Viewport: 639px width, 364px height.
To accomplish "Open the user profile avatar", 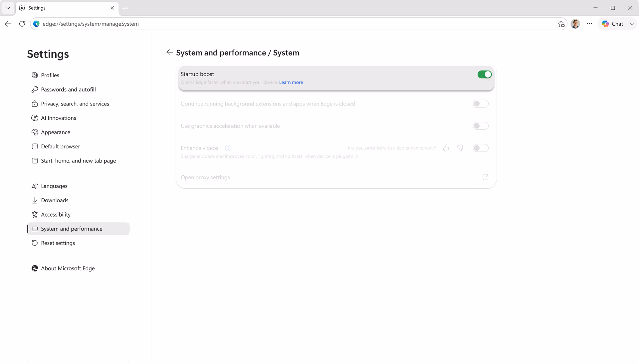I will (575, 24).
